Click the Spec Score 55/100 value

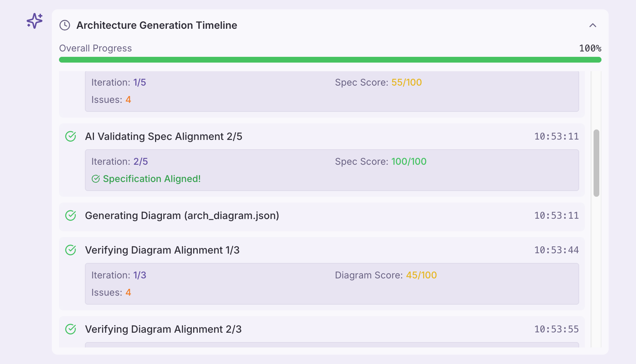pos(406,82)
